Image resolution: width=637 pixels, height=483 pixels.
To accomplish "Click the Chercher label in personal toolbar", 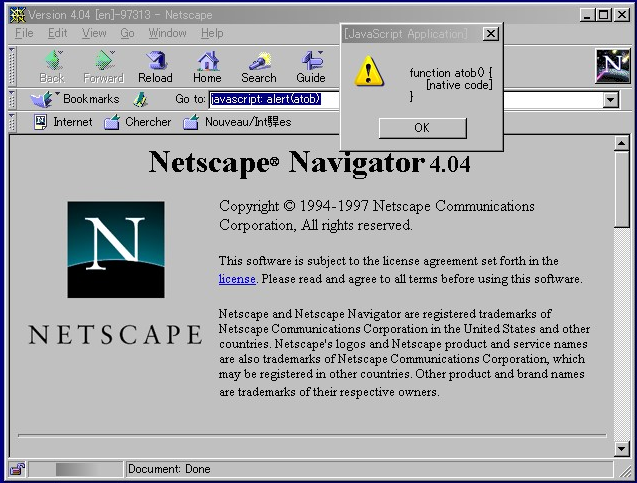I will [x=148, y=122].
